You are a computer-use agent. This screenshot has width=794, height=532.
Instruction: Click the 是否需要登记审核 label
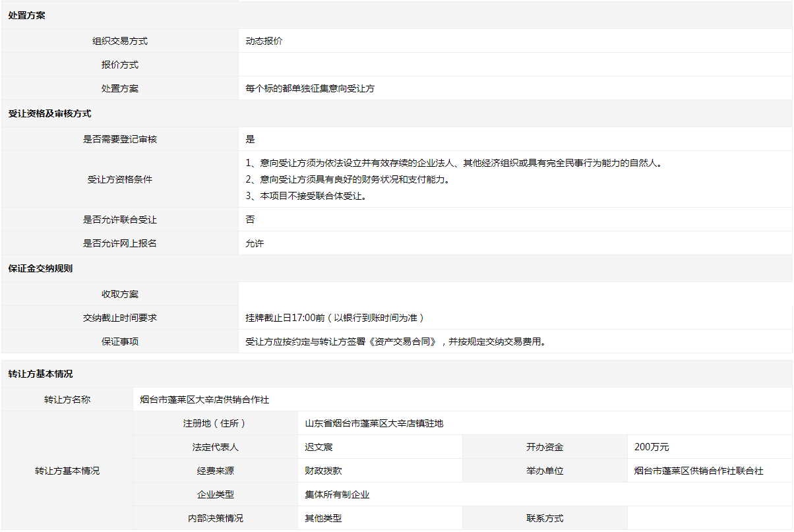pos(120,139)
